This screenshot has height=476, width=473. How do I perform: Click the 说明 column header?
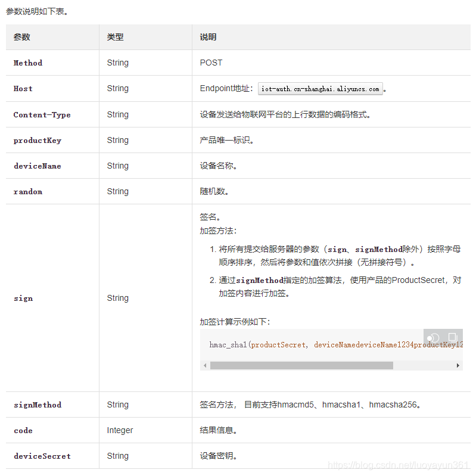pyautogui.click(x=209, y=37)
